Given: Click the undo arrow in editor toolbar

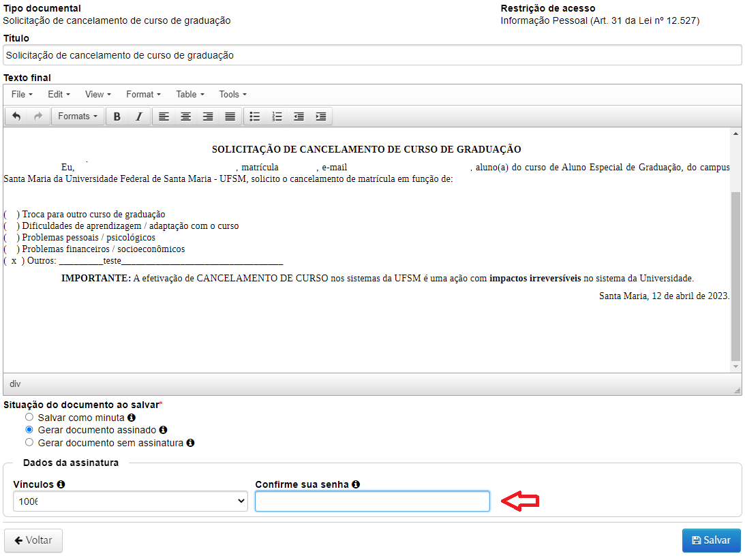Looking at the screenshot, I should [16, 116].
